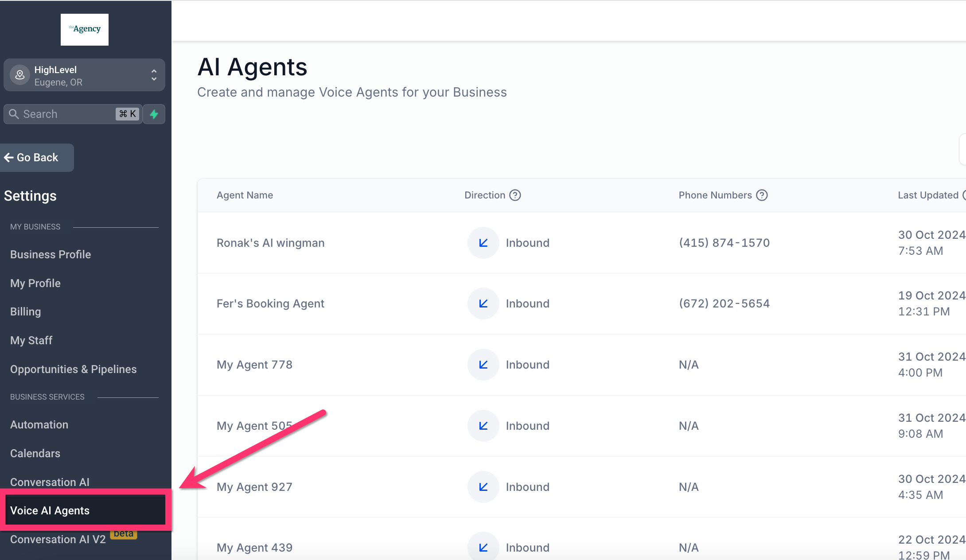Click the location pin icon beside HighLevel
Viewport: 966px width, 560px height.
[x=20, y=75]
